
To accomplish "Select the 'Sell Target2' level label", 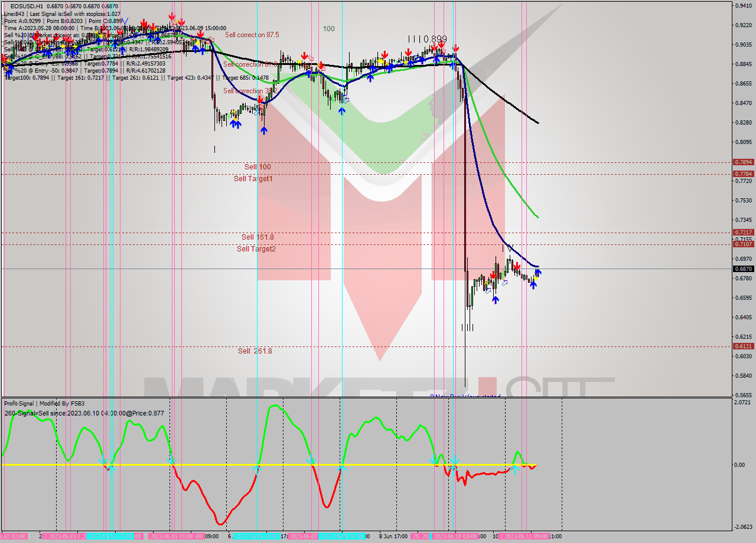I will (x=256, y=248).
